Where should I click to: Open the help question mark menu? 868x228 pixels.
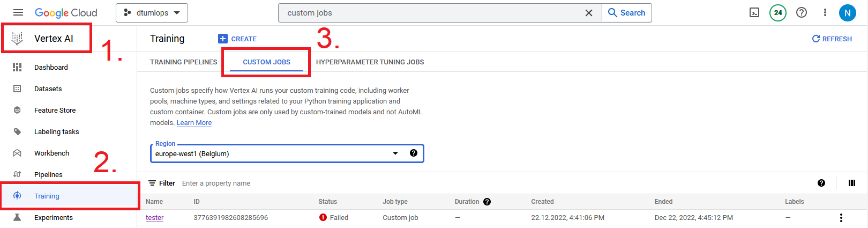[802, 13]
